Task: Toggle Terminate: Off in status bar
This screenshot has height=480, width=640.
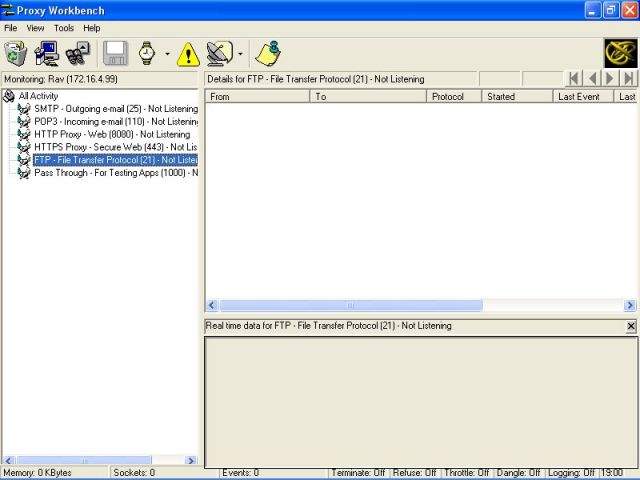Action: pos(358,473)
